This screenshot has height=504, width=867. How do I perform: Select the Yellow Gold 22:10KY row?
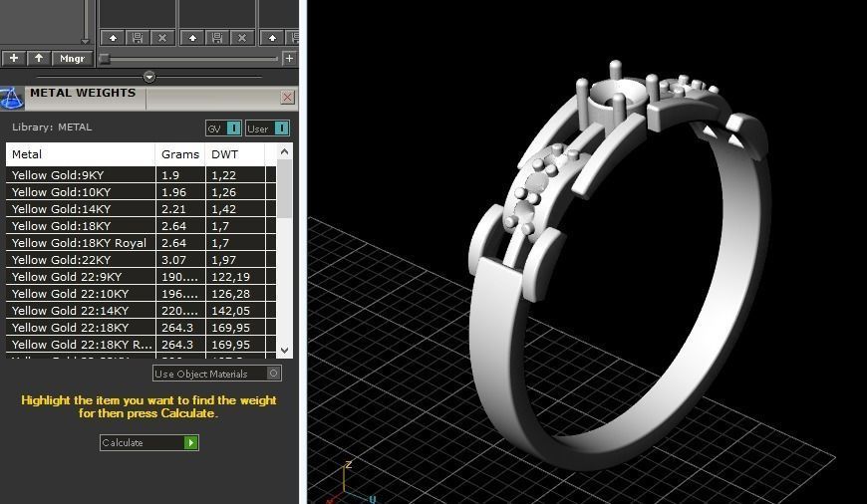[141, 294]
